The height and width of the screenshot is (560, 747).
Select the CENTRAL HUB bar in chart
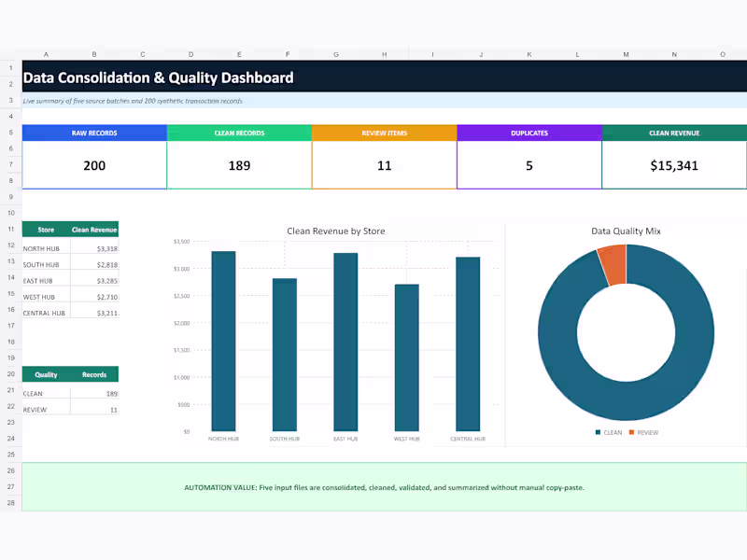tap(468, 343)
